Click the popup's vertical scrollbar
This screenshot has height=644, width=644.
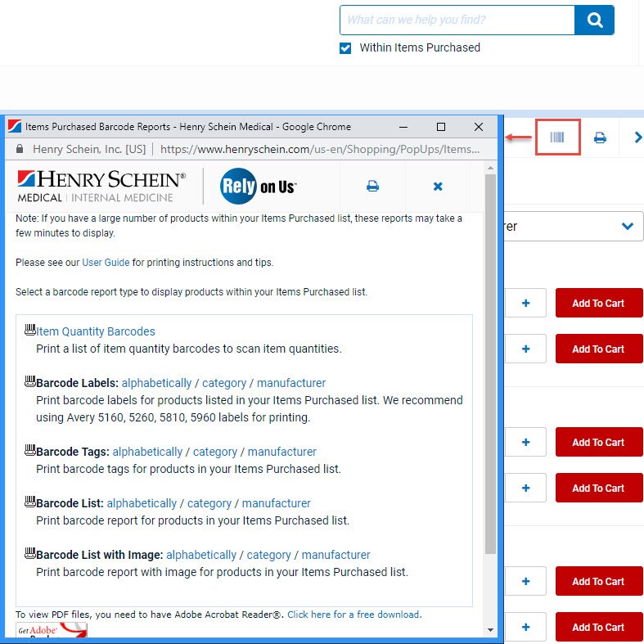pos(490,368)
